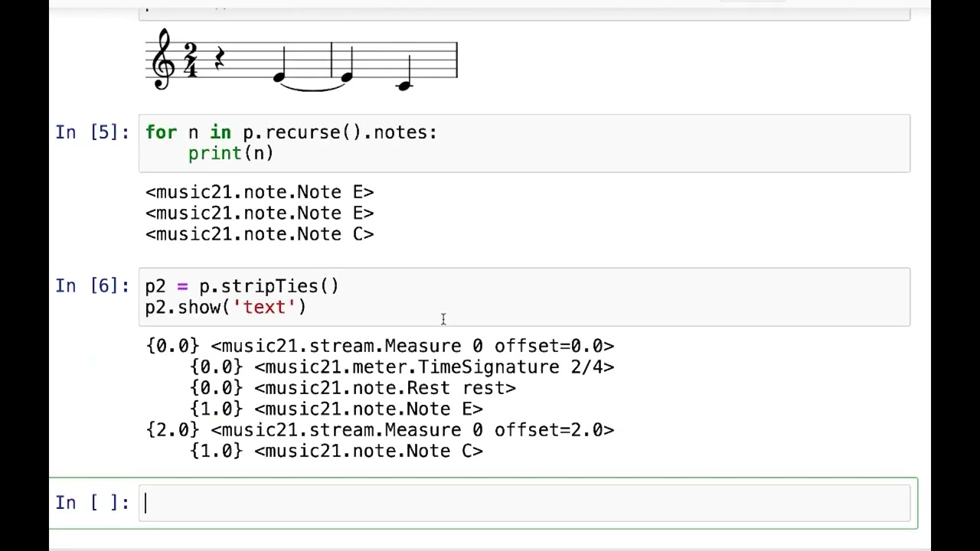Viewport: 980px width, 551px height.
Task: Select the first E note before the barline
Action: pyautogui.click(x=279, y=77)
